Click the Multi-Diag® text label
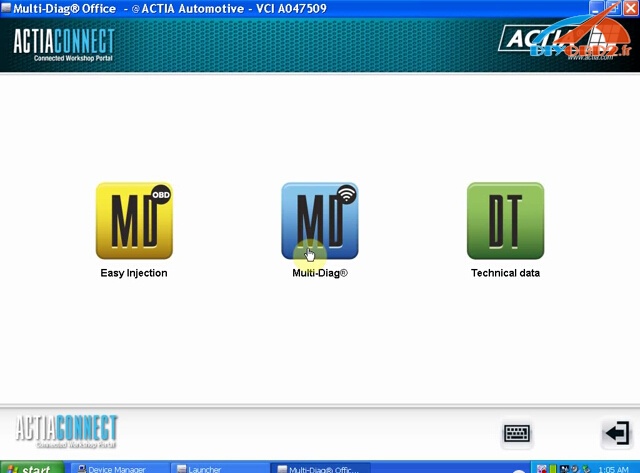The image size is (640, 473). pyautogui.click(x=320, y=273)
